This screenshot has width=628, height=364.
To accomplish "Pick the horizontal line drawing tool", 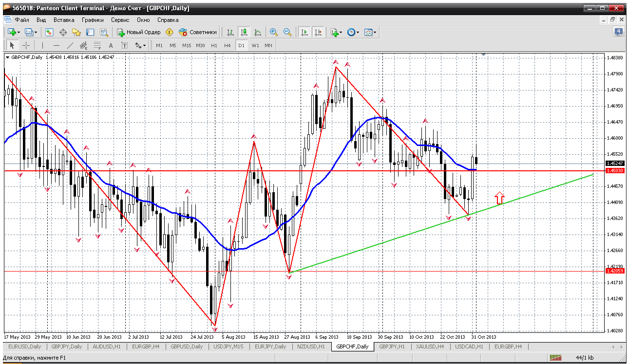I will click(x=57, y=45).
